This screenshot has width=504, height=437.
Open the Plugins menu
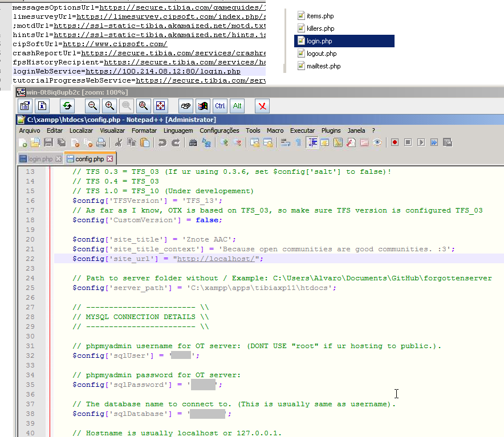pyautogui.click(x=331, y=131)
